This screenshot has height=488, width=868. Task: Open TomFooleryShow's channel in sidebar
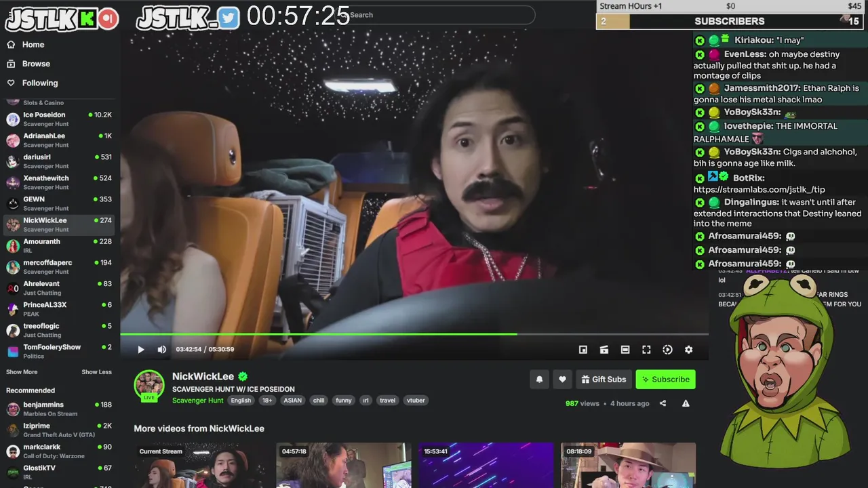pos(59,351)
